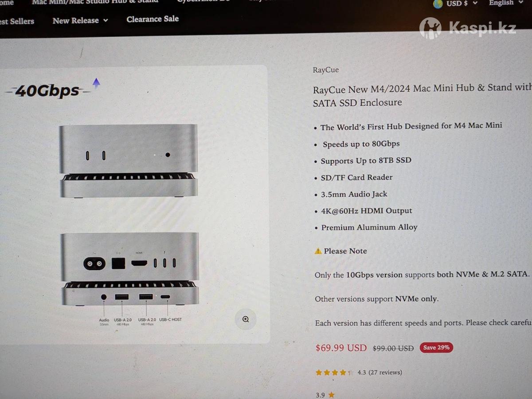The height and width of the screenshot is (399, 532).
Task: Click the Save 29% badge
Action: [x=436, y=348]
